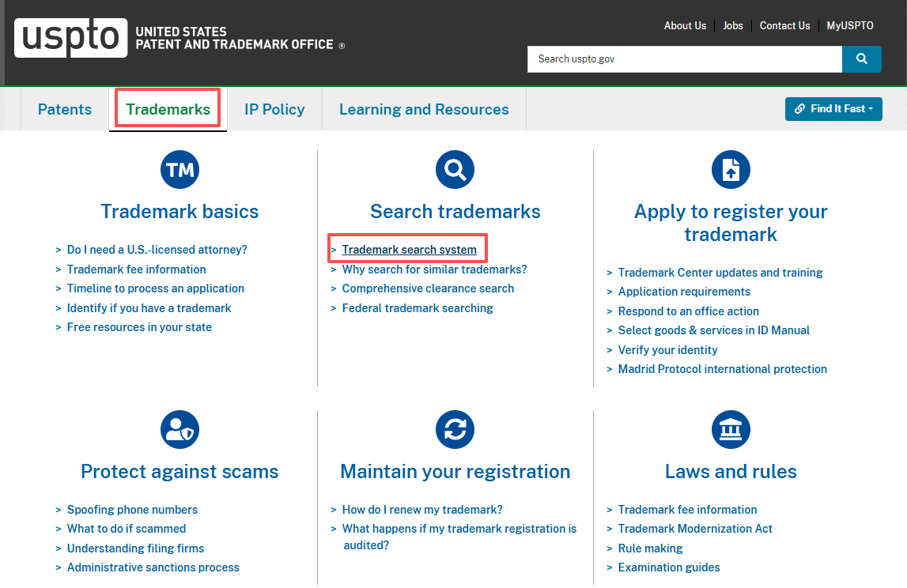Focus the Search uspto.gov input field
The width and height of the screenshot is (907, 588).
pos(685,59)
